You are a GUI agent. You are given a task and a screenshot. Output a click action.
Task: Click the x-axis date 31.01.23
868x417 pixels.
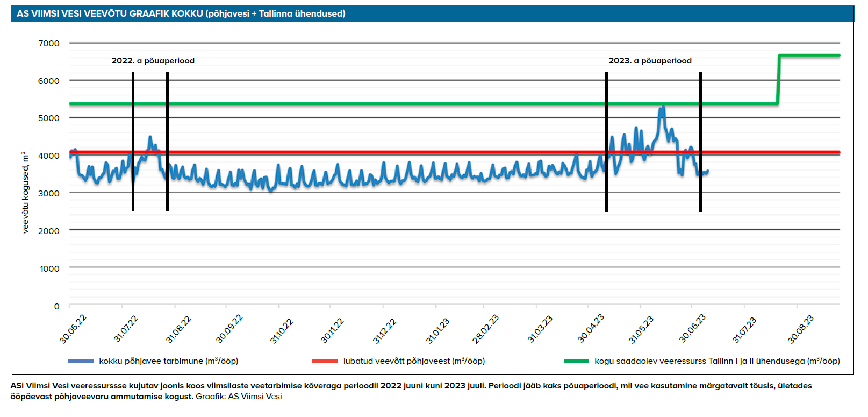click(x=437, y=330)
